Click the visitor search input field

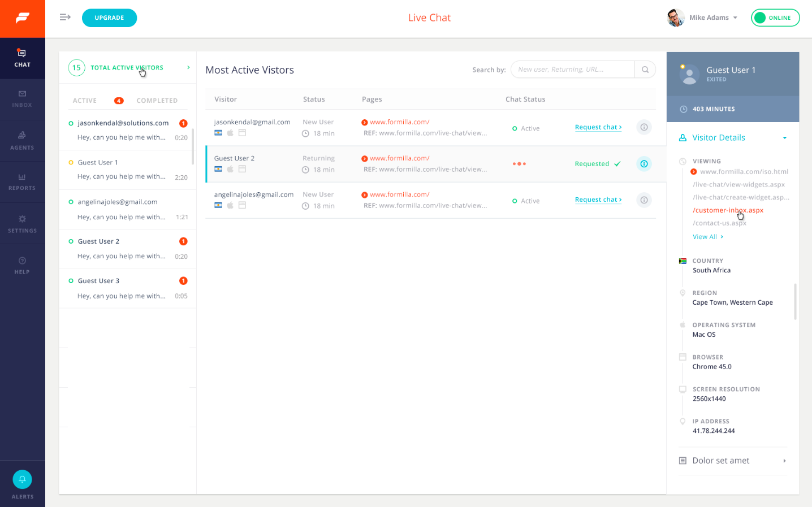click(571, 69)
